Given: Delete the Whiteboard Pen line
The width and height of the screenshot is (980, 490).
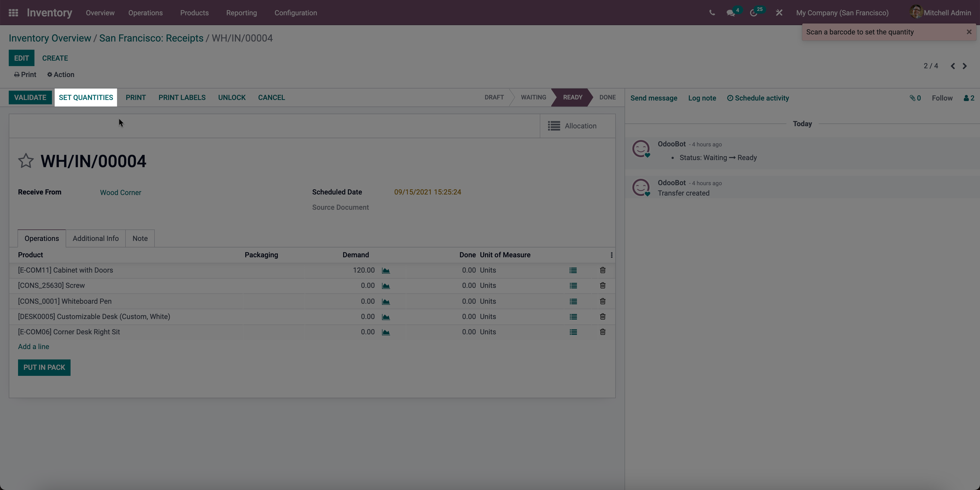Looking at the screenshot, I should click(x=603, y=302).
